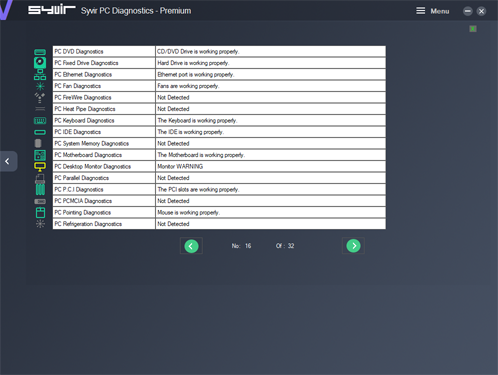The width and height of the screenshot is (498, 375).
Task: Click the DVD drive icon beside PC DVD Diagnostics
Action: [x=40, y=52]
